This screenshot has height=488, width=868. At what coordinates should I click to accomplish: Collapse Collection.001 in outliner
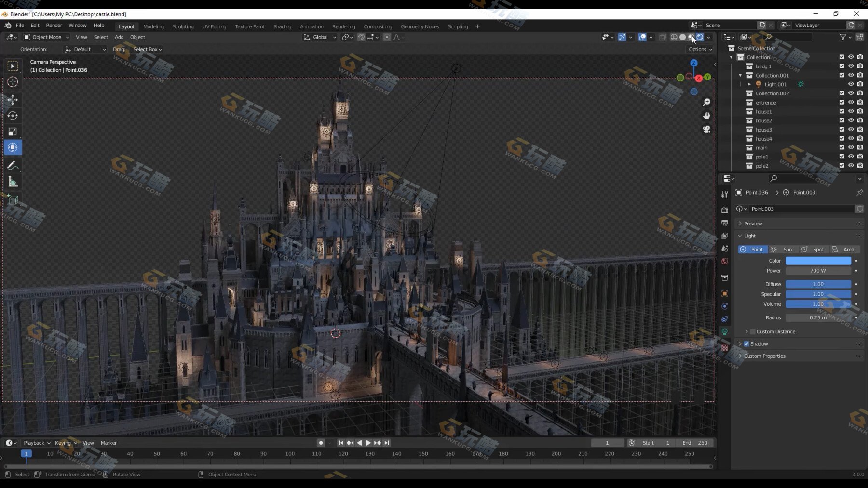click(x=741, y=75)
